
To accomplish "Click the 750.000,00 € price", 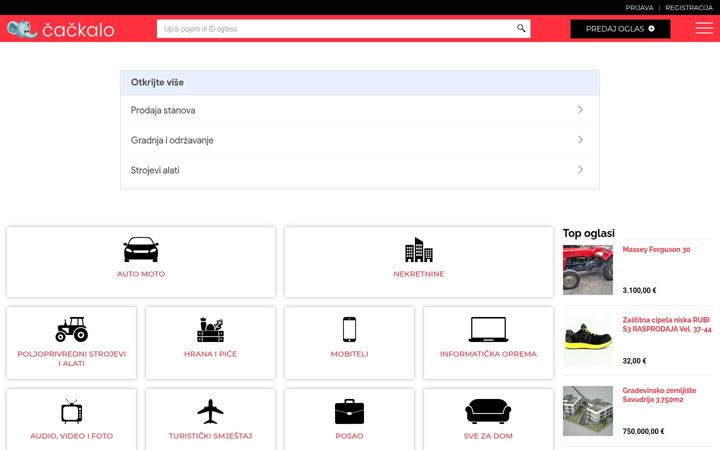I will pos(643,431).
